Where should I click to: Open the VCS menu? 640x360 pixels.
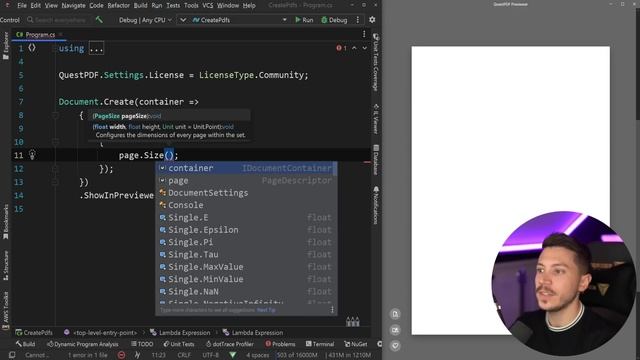pos(208,5)
